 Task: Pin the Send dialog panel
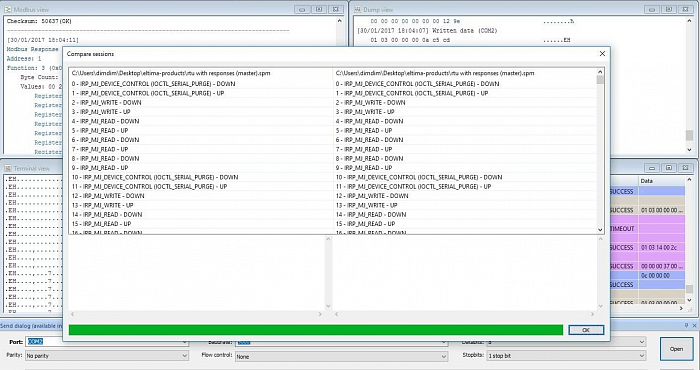(x=687, y=326)
